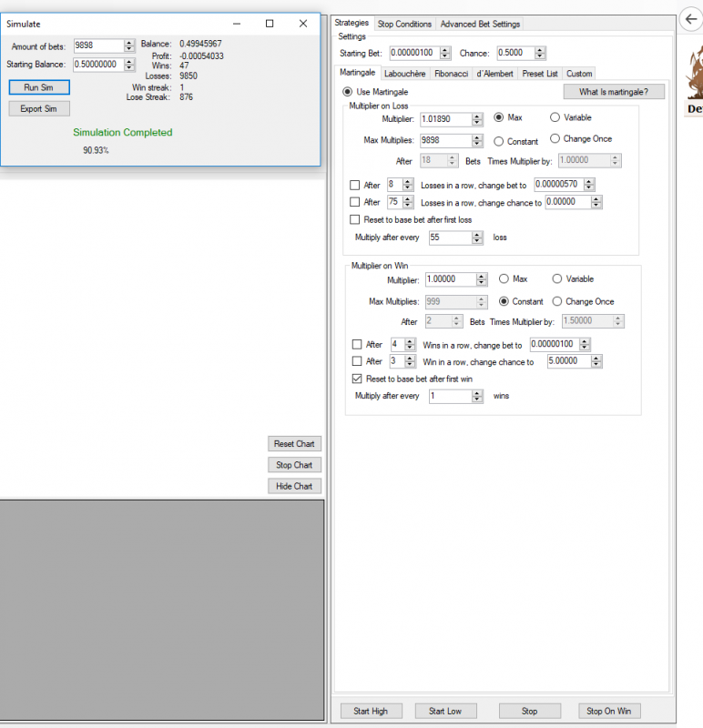Switch to the Preset List tab
The width and height of the screenshot is (703, 728).
(x=540, y=74)
